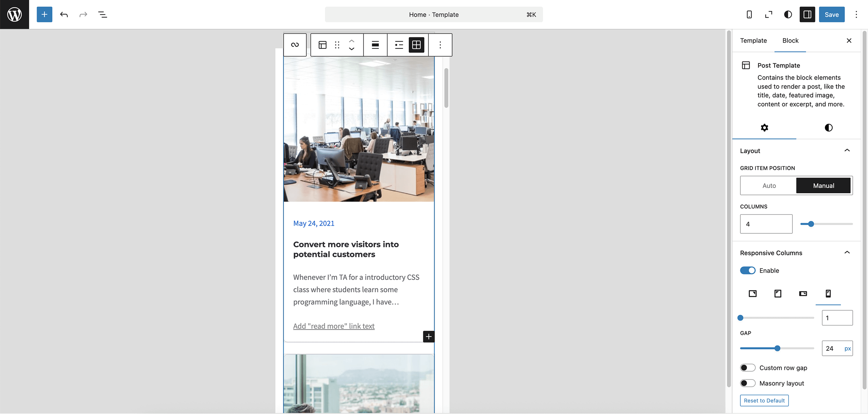The width and height of the screenshot is (868, 414).
Task: Open block toolbar more options
Action: coord(440,45)
